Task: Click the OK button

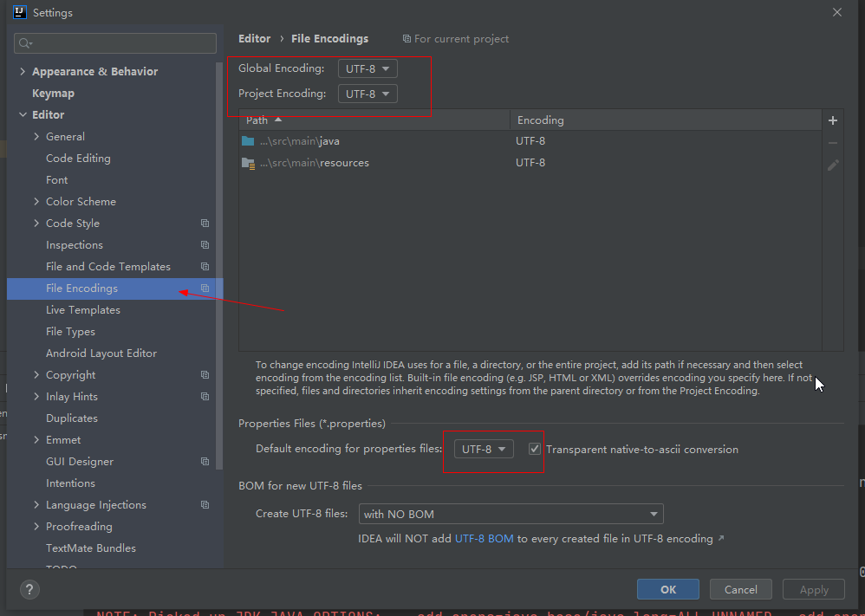Action: click(x=667, y=588)
